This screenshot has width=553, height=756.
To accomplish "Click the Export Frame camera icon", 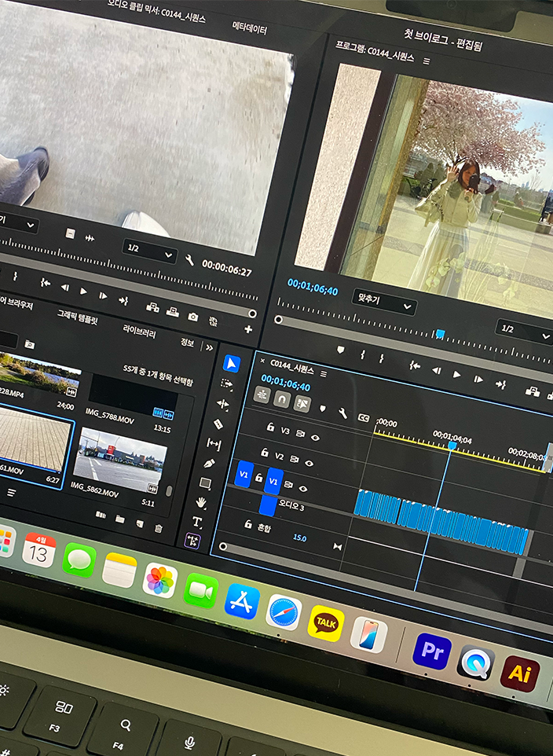I will click(x=193, y=317).
